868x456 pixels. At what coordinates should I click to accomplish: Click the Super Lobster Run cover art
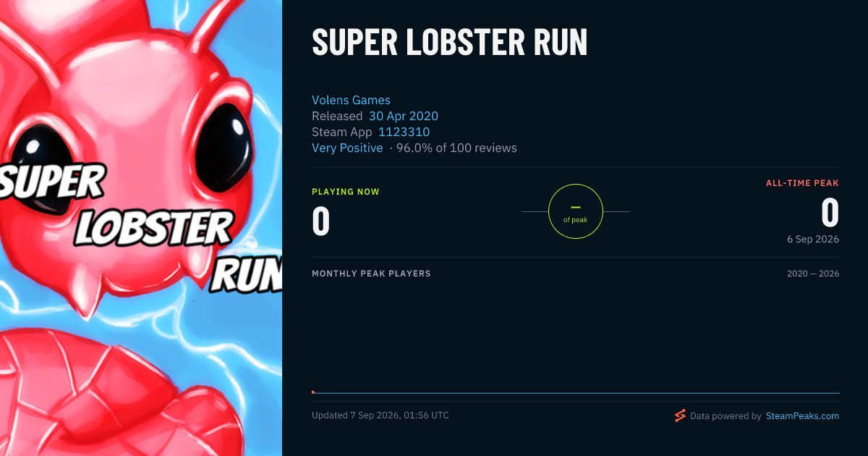point(141,228)
